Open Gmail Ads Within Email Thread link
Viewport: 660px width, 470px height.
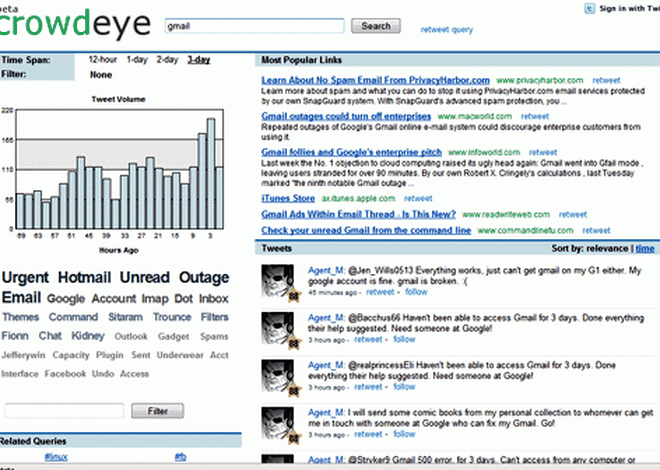359,214
